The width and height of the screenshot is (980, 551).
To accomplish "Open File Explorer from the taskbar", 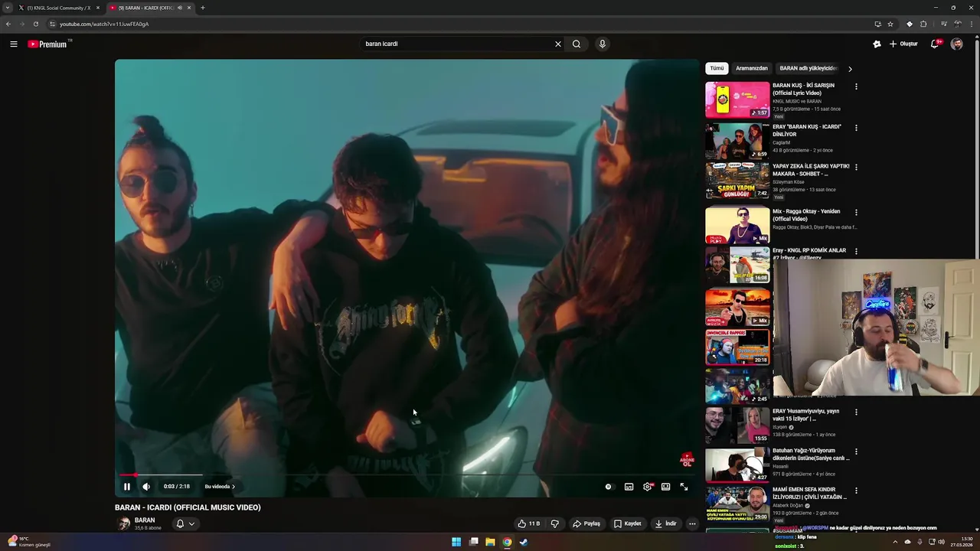I will click(490, 542).
